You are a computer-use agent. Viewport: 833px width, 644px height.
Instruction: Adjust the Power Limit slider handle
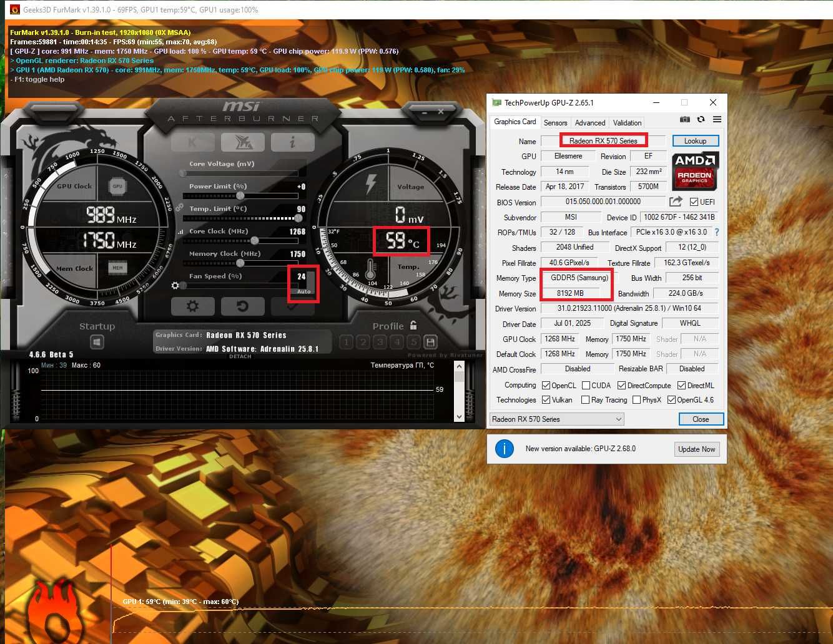pos(240,196)
